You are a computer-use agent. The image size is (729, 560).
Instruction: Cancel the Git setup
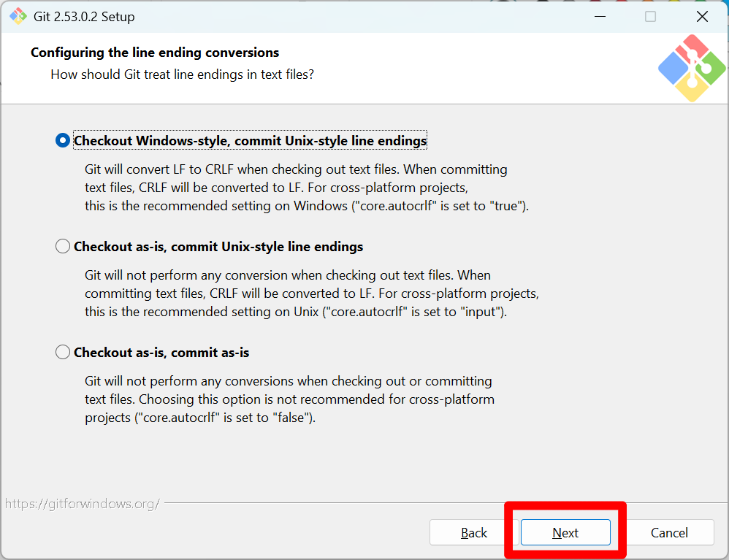[669, 532]
